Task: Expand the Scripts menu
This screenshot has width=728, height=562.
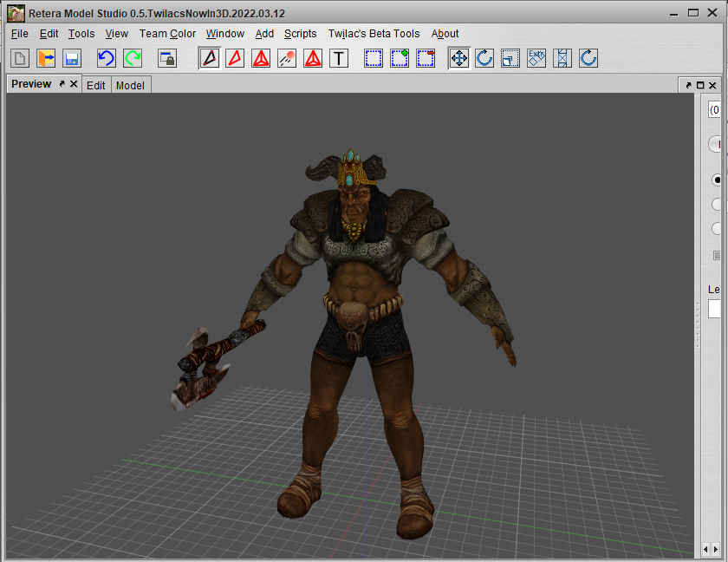Action: coord(300,34)
